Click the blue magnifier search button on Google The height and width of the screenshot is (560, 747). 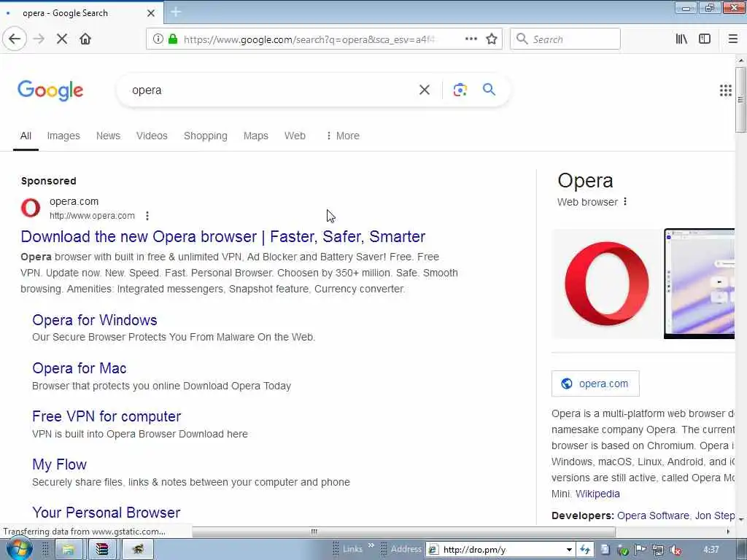[489, 90]
